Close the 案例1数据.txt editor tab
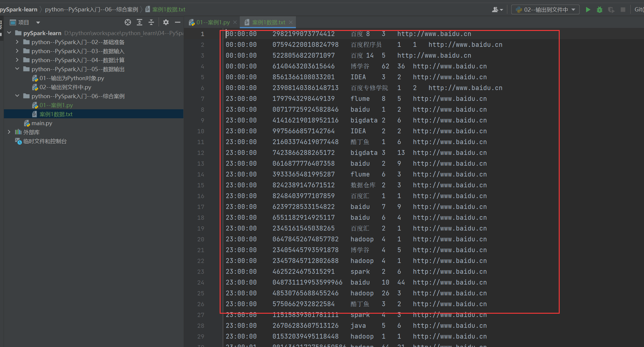This screenshot has width=644, height=347. pos(290,22)
